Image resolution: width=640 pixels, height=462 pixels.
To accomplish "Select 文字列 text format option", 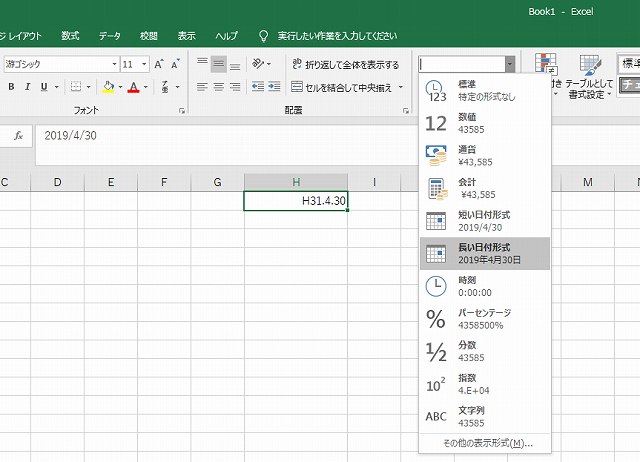I will click(x=485, y=417).
